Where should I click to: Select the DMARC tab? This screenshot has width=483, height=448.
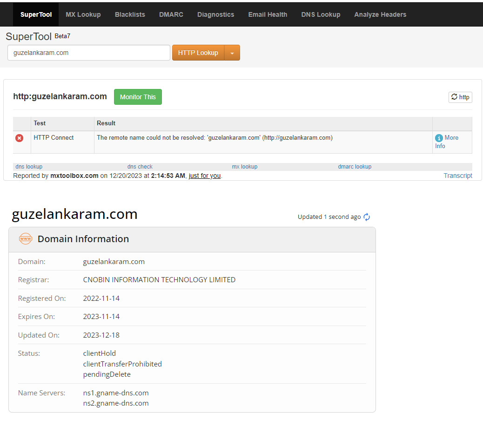(171, 14)
